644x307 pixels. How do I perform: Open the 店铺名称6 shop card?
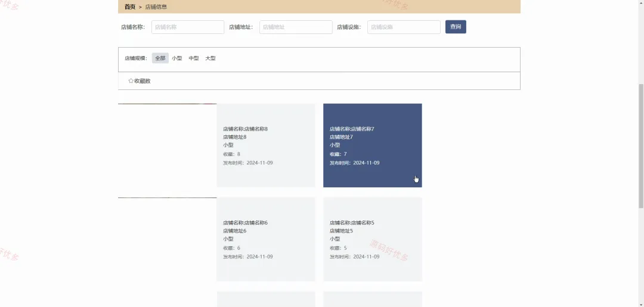pos(266,239)
